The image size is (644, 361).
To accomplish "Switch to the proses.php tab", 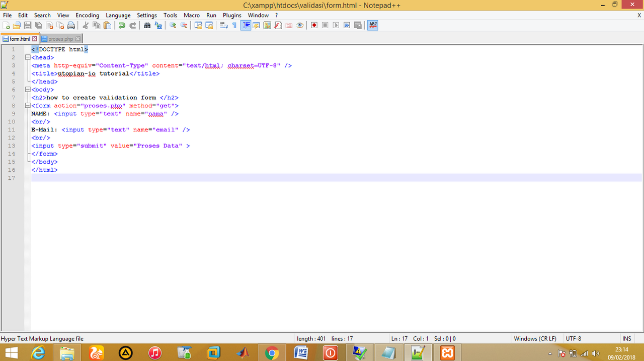I will pos(60,38).
